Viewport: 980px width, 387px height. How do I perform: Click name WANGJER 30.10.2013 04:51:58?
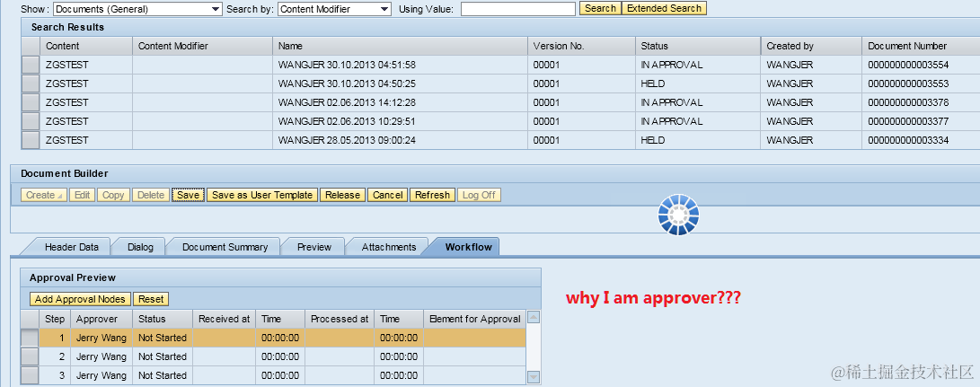tap(347, 65)
